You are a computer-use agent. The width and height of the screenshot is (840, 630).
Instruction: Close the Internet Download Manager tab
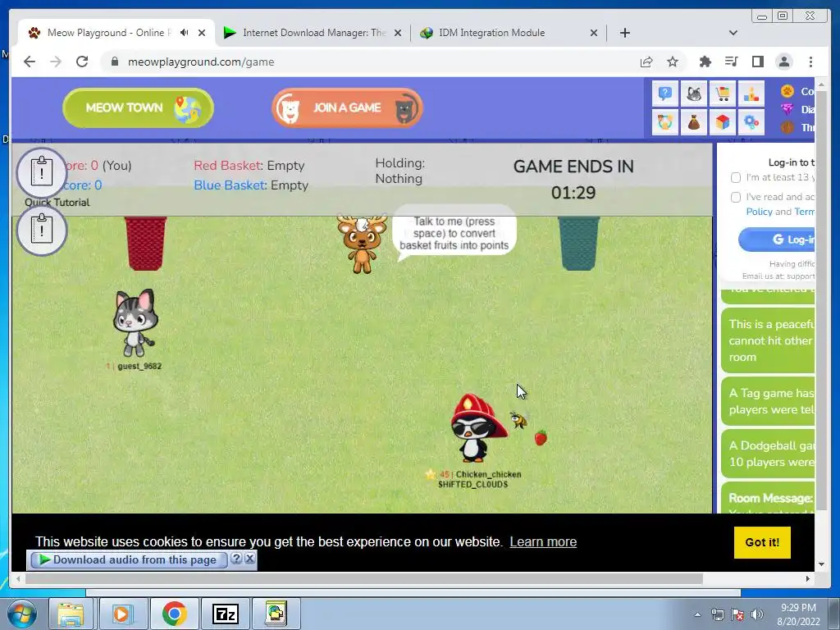398,33
